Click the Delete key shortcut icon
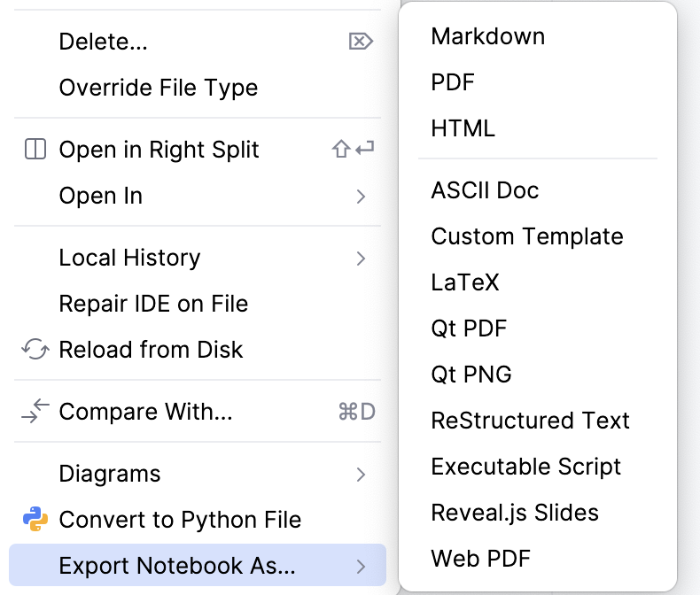This screenshot has height=595, width=700. (361, 42)
